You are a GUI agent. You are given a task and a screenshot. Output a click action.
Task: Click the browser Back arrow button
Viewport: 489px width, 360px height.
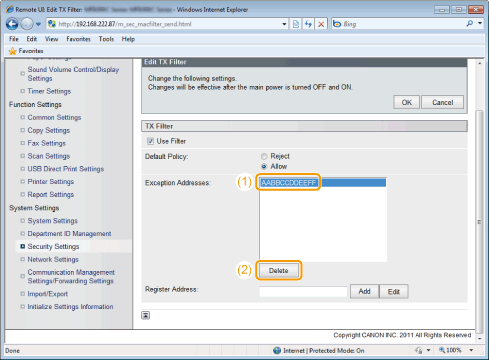pyautogui.click(x=12, y=24)
